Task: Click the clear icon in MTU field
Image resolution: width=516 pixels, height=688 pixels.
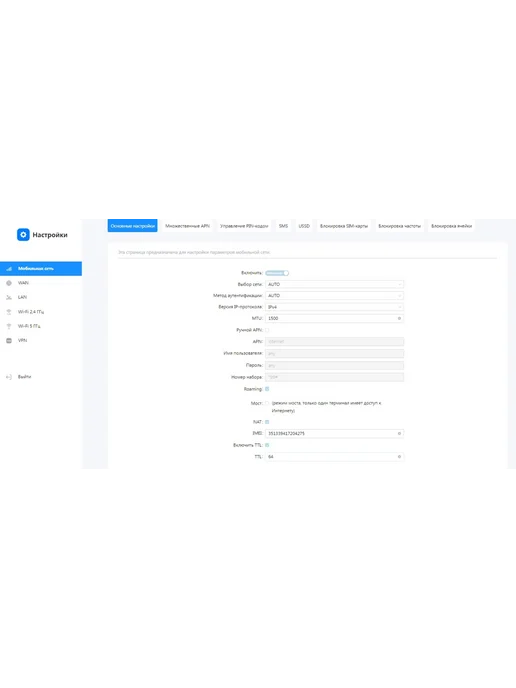Action: (399, 319)
